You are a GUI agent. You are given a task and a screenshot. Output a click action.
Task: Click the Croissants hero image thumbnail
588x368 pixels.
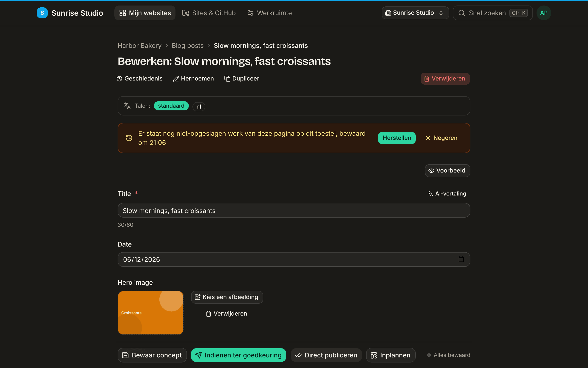click(x=151, y=313)
